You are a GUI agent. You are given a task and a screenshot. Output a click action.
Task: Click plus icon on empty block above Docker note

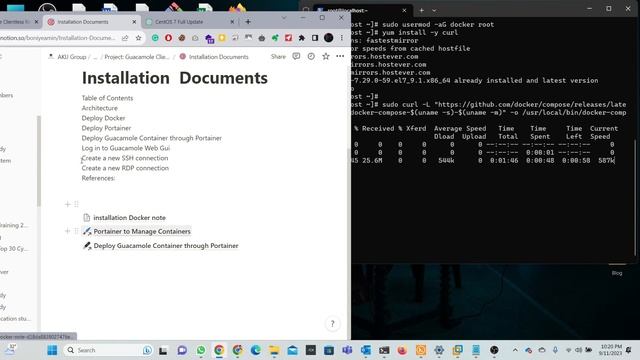pos(67,204)
